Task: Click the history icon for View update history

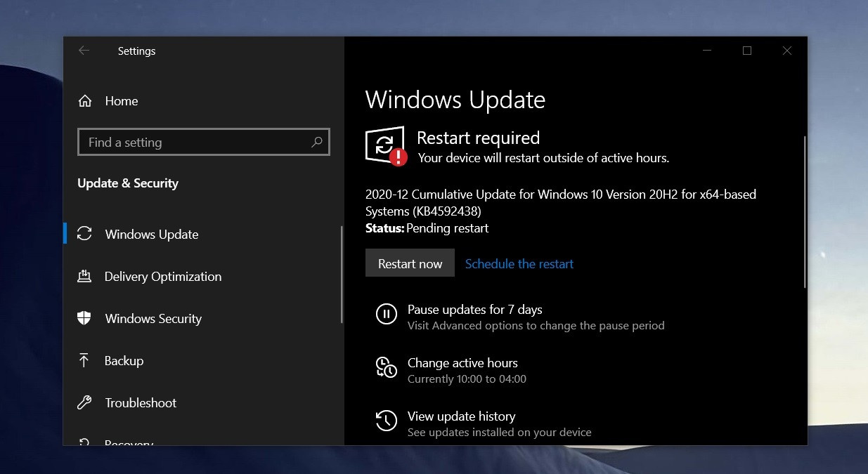Action: (x=387, y=421)
